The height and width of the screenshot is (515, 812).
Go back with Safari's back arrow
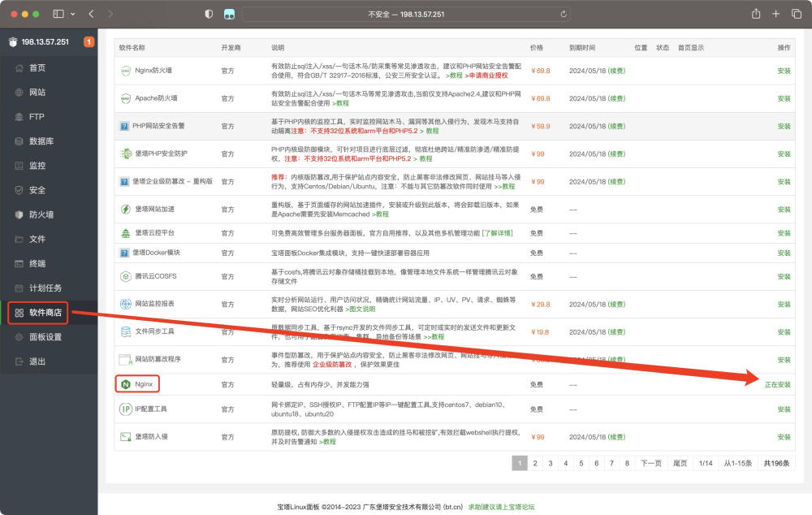91,14
